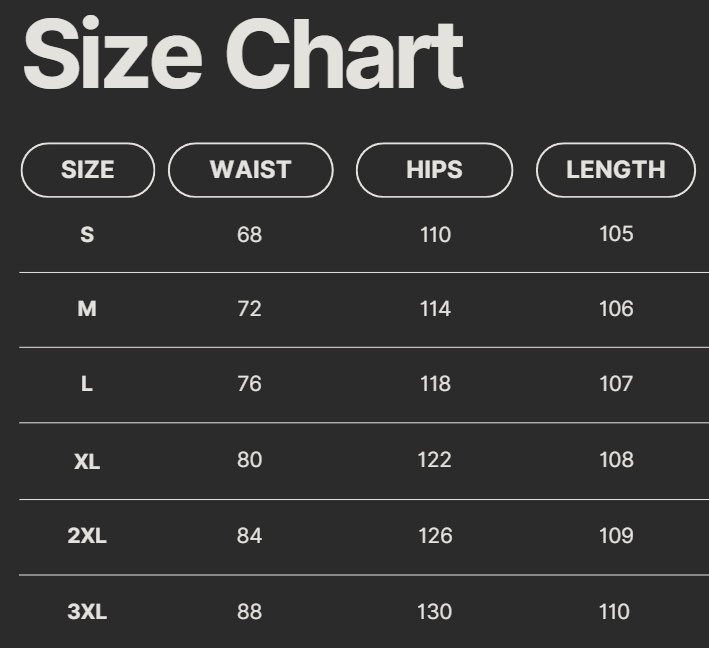Screen dimensions: 709x648
Task: Click hips value 110 for size S
Action: [x=435, y=235]
